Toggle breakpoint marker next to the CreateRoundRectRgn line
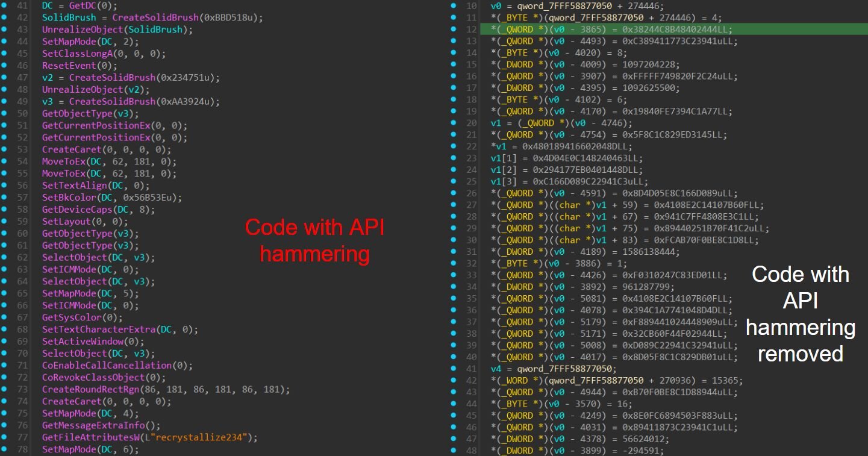This screenshot has height=456, width=868. click(4, 389)
